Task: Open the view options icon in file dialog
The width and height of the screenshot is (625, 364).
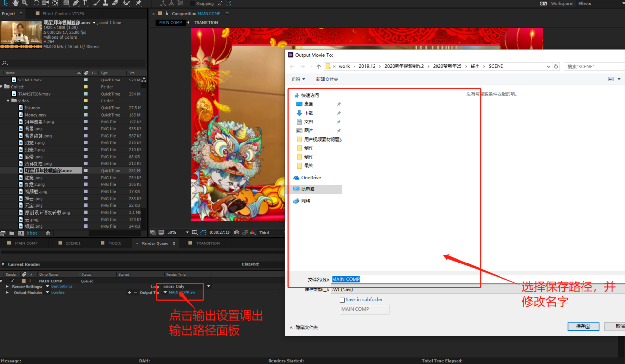Action: point(611,79)
